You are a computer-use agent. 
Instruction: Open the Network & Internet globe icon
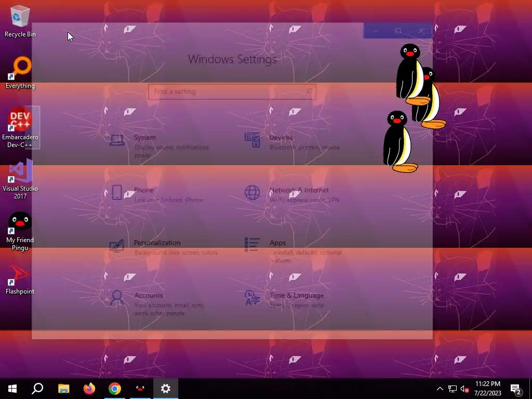pyautogui.click(x=252, y=192)
